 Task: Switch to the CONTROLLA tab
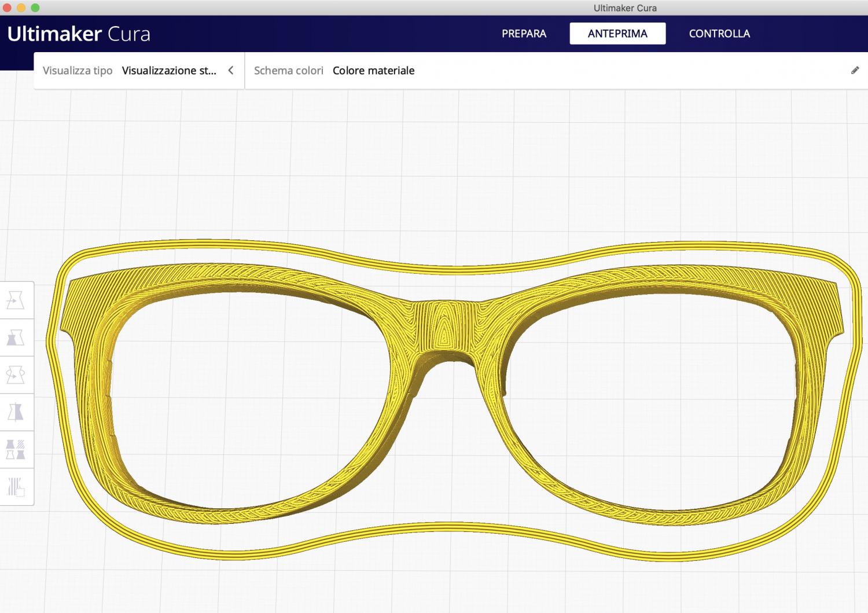pos(719,34)
